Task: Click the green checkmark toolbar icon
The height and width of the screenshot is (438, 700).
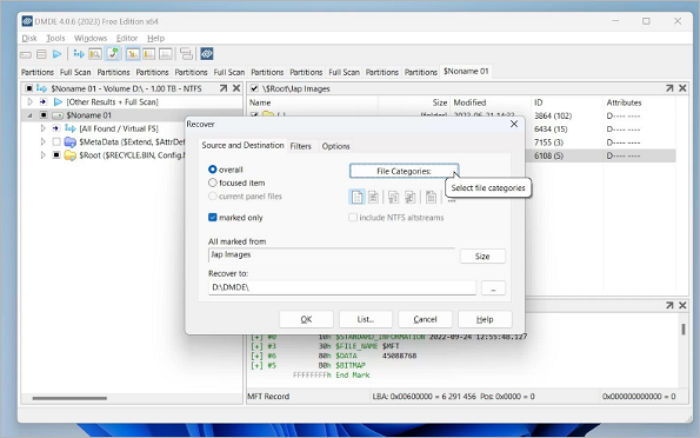Action: (x=114, y=54)
